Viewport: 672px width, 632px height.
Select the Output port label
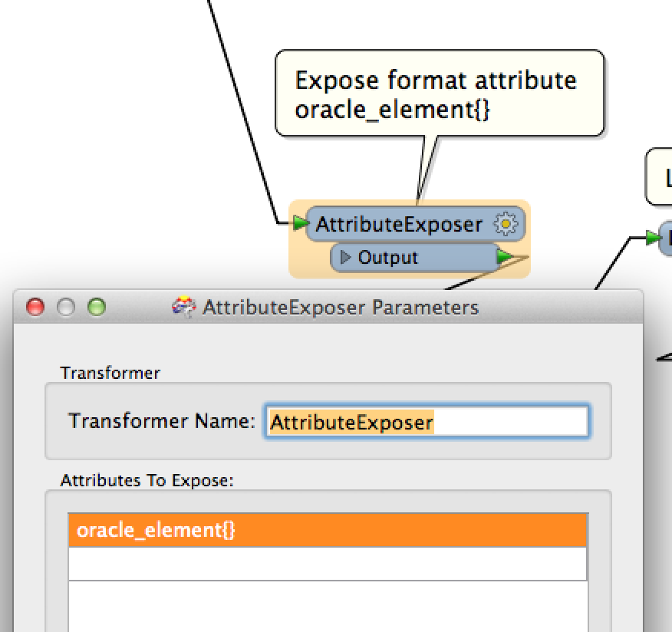pos(388,258)
